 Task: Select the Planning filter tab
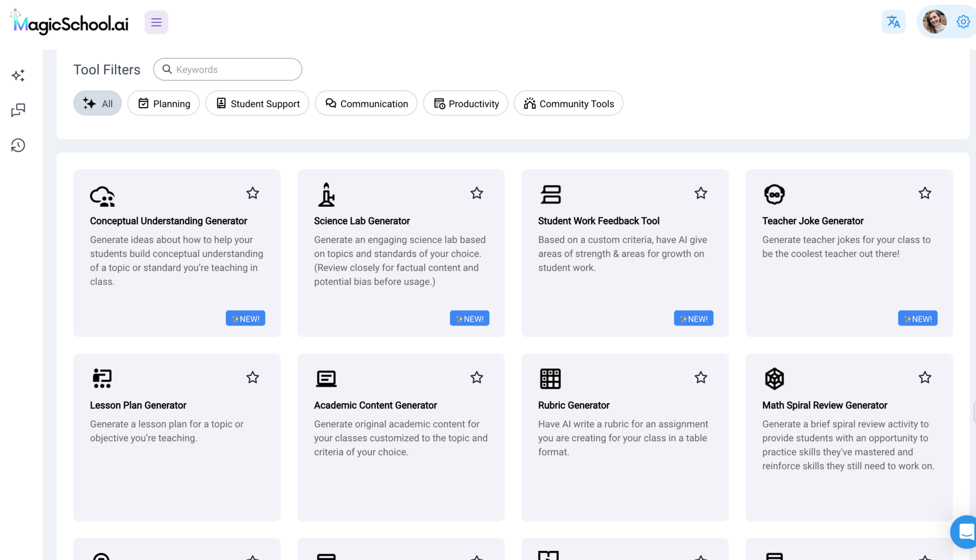tap(163, 103)
